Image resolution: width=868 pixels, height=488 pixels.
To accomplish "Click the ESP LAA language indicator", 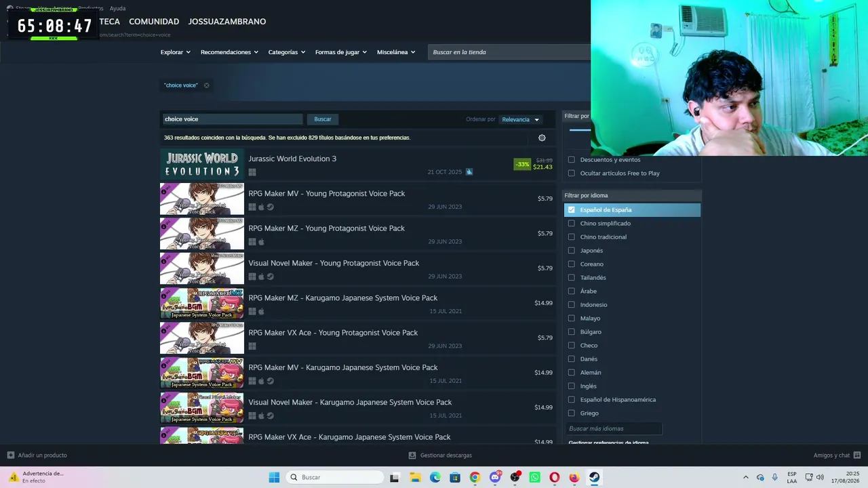I will pos(792,477).
